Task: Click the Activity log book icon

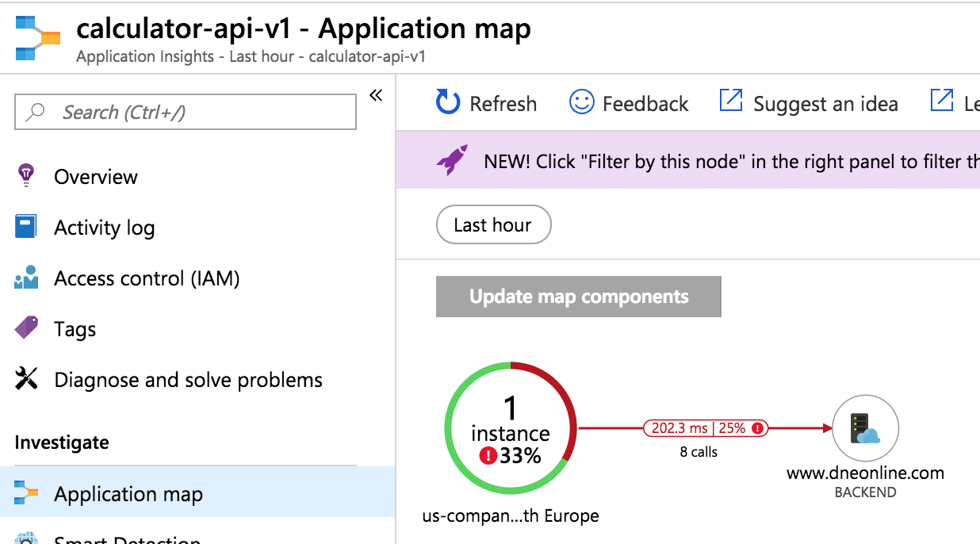Action: [26, 227]
